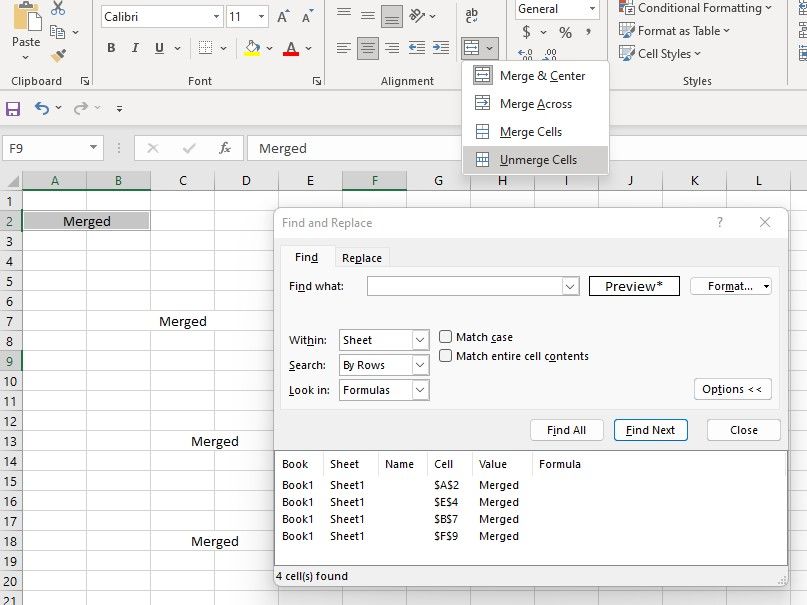Open Format as Table menu
The height and width of the screenshot is (605, 807).
674,31
